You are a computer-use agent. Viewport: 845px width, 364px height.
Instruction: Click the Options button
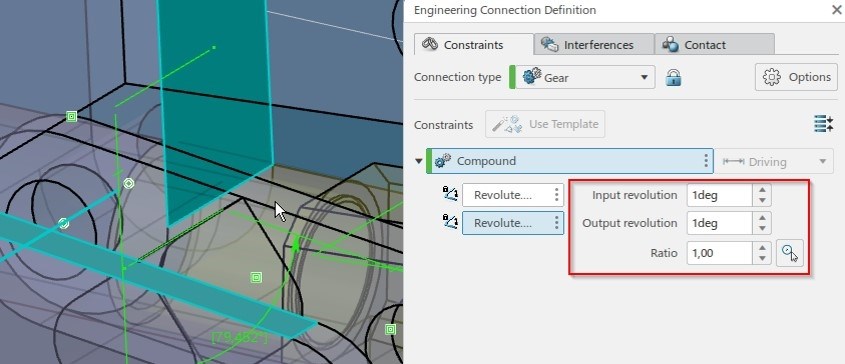coord(796,77)
